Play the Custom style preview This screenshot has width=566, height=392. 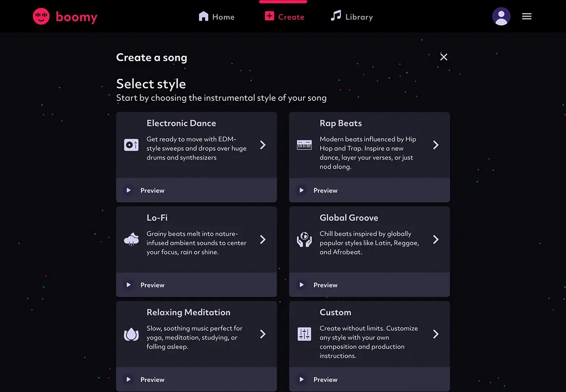click(x=301, y=379)
